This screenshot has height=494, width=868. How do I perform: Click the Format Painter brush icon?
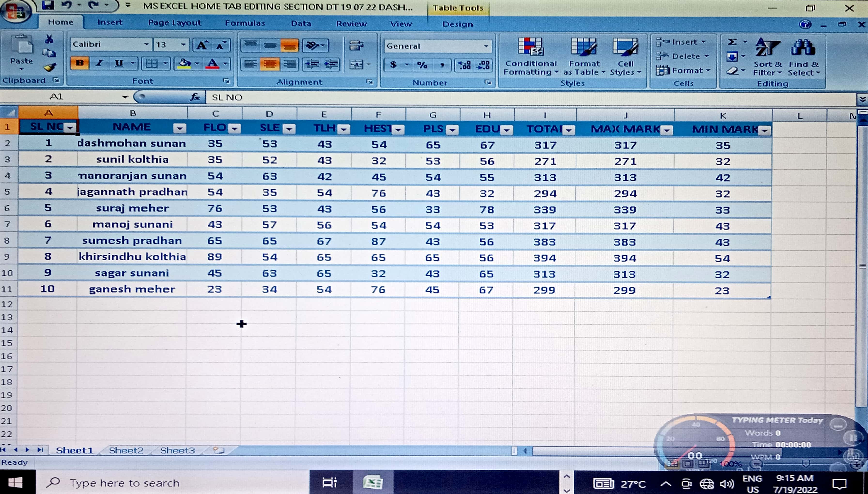click(x=50, y=68)
